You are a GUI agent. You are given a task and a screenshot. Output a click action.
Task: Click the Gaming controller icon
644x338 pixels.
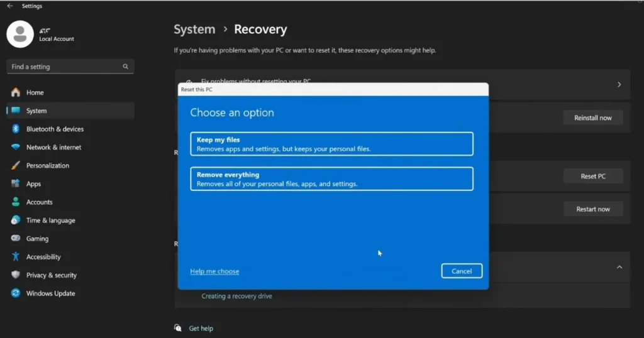(16, 238)
